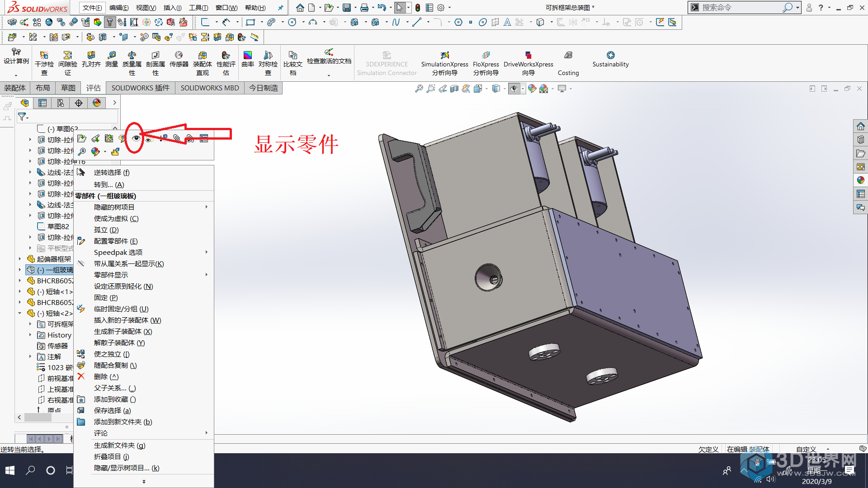The image size is (868, 488).
Task: Expand the 起偏器框架 tree node
Action: coord(19,259)
